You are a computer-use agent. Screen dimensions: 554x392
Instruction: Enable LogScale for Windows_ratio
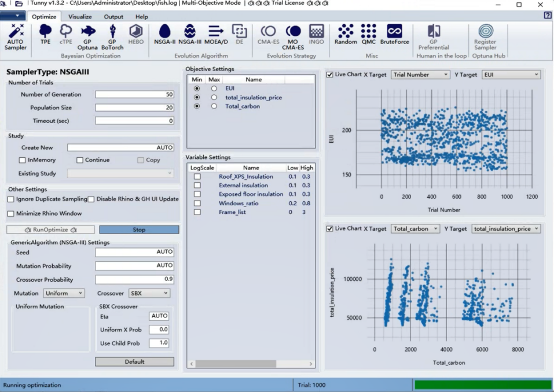click(x=197, y=204)
